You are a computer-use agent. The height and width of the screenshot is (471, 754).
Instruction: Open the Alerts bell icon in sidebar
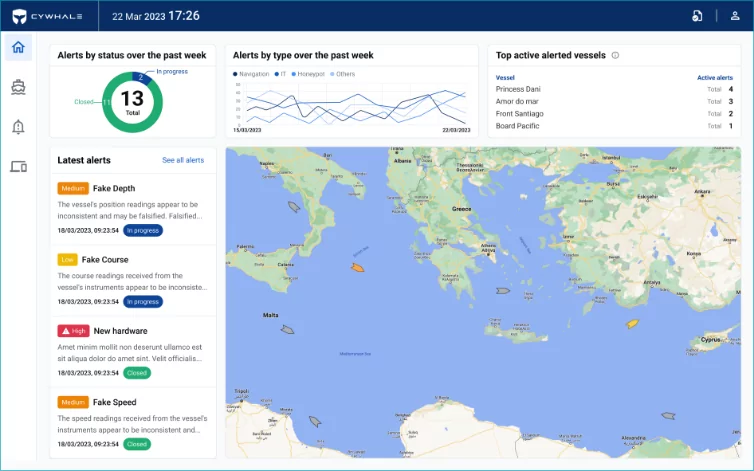tap(18, 126)
